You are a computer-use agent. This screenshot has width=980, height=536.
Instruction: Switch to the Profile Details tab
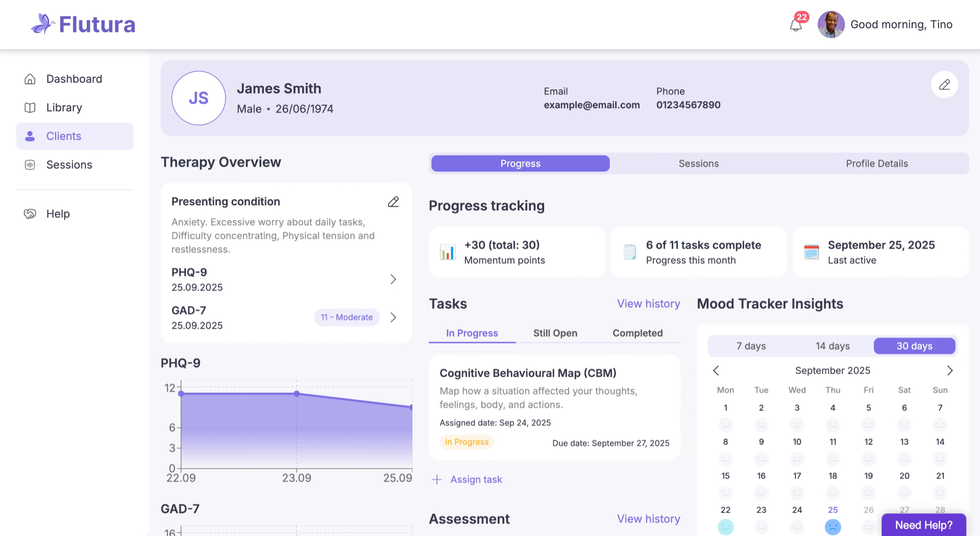(x=876, y=164)
